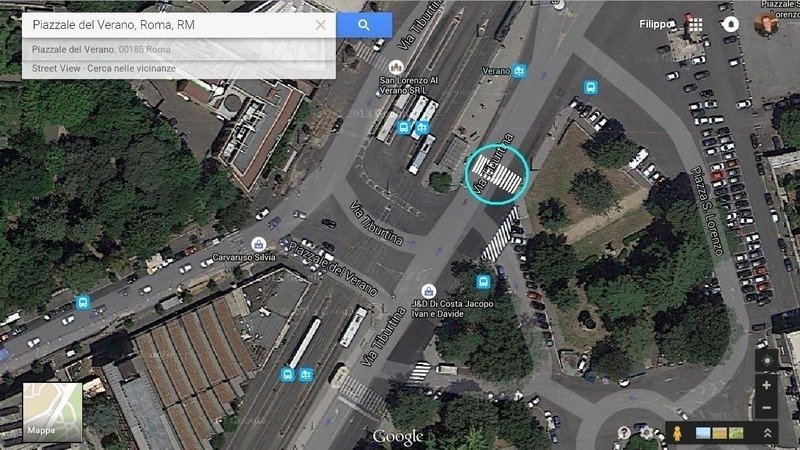Expand the imagery strip with double chevron

point(767,433)
